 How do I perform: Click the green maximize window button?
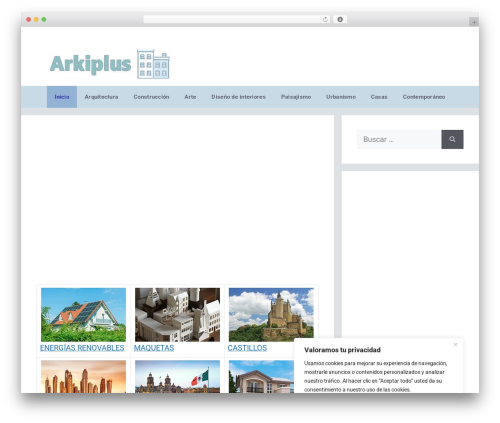coord(44,19)
